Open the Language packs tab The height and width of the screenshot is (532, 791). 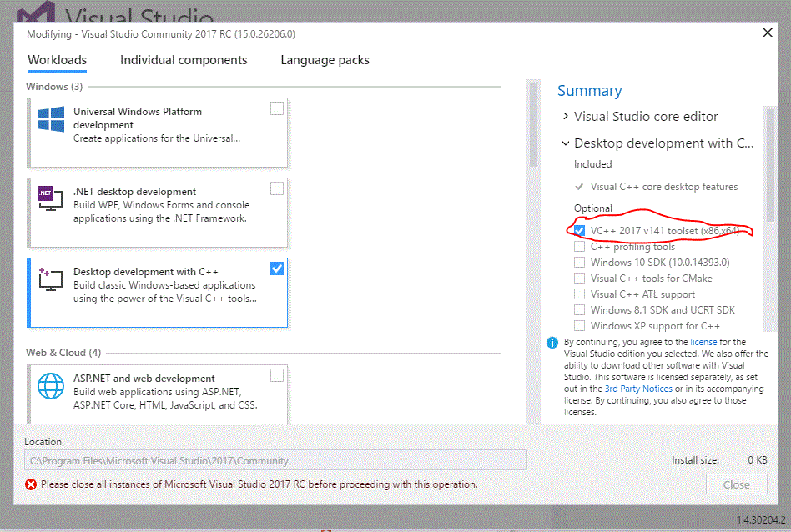325,60
